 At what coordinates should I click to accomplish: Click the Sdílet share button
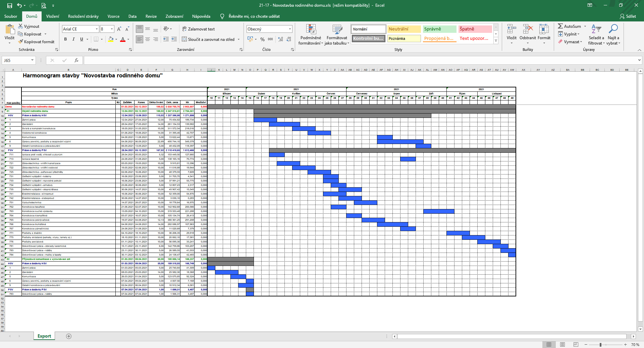coord(628,16)
